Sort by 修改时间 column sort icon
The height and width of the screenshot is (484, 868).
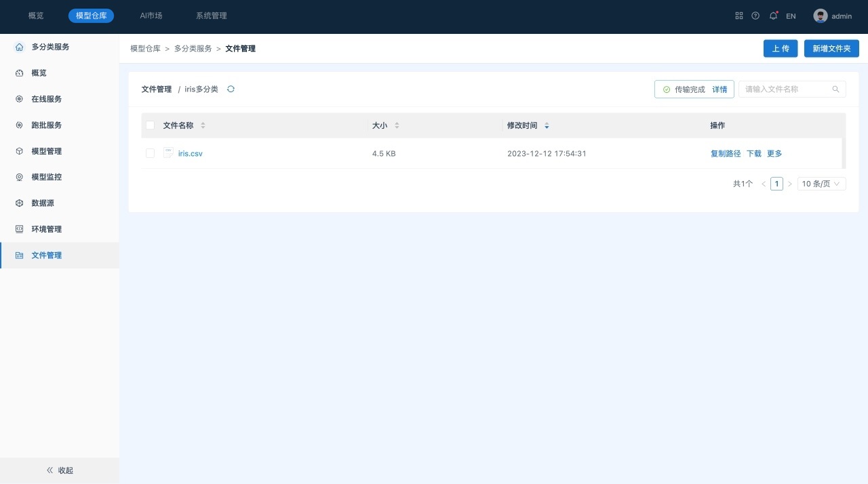point(547,125)
